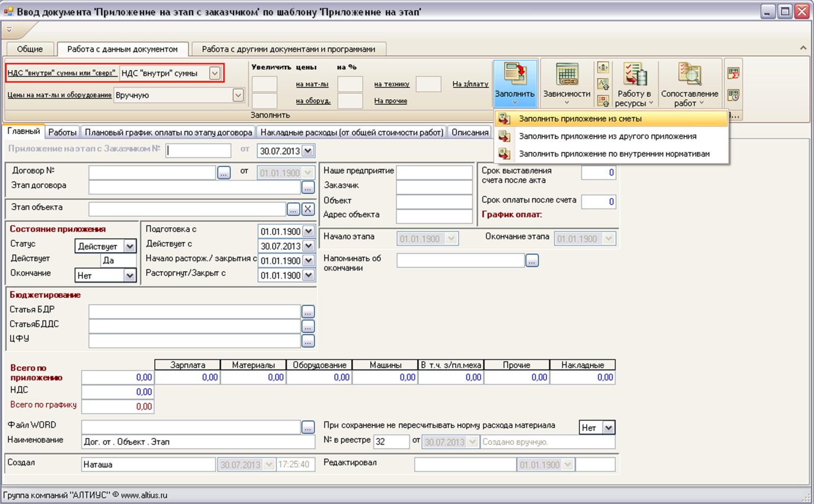Switch to the Работы tab
The height and width of the screenshot is (504, 814).
(x=62, y=132)
